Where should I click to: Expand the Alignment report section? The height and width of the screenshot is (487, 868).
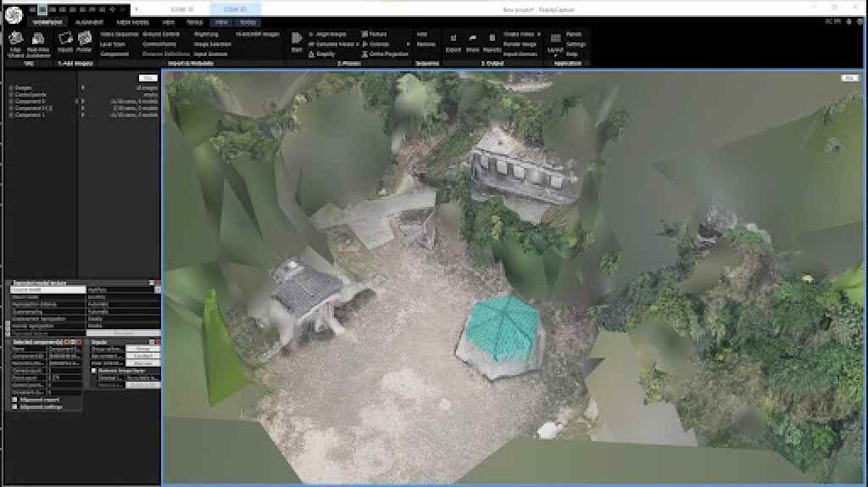point(14,400)
